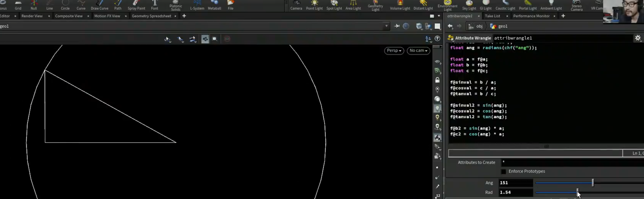The width and height of the screenshot is (644, 199).
Task: Switch to the Render View tab
Action: tap(32, 16)
